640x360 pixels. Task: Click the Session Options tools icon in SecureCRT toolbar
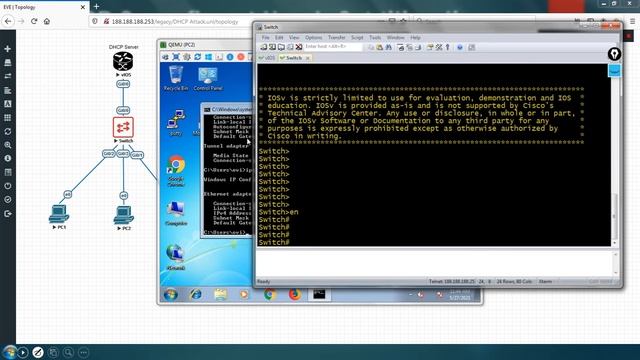439,47
